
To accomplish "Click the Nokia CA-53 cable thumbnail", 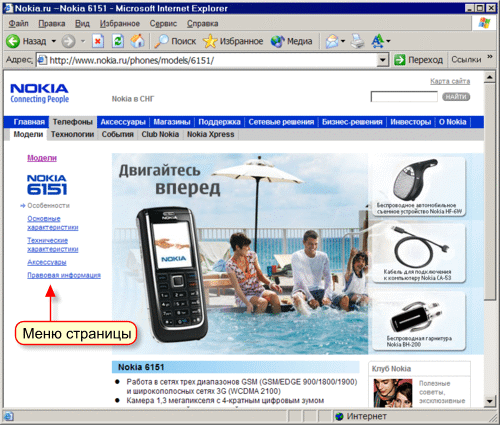I will point(419,253).
